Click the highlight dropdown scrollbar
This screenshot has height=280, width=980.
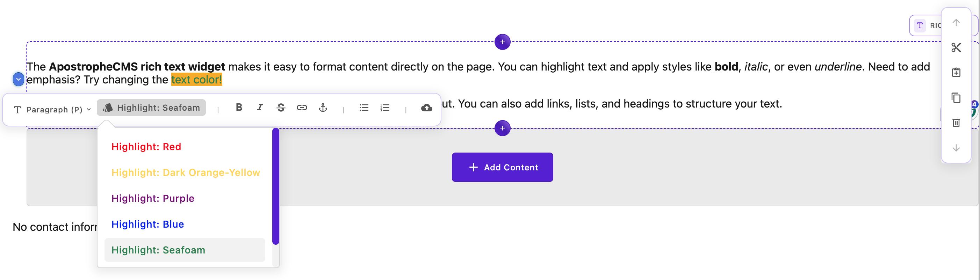[x=276, y=186]
